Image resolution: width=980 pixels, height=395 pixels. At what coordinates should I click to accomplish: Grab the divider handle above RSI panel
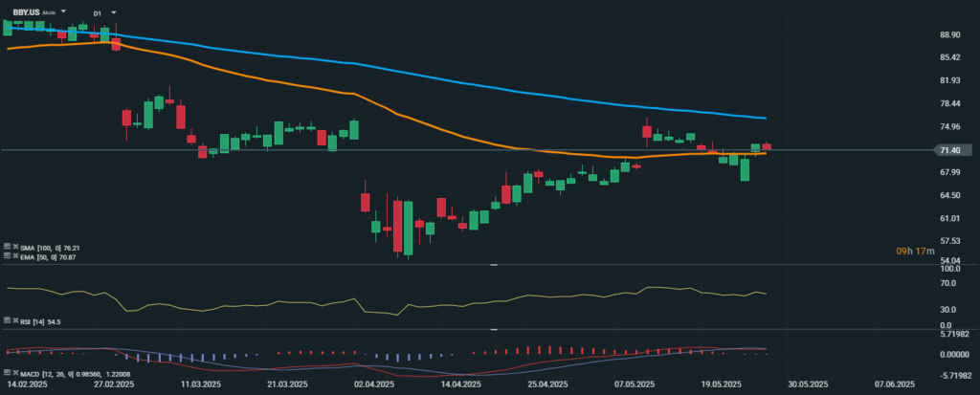pyautogui.click(x=494, y=264)
